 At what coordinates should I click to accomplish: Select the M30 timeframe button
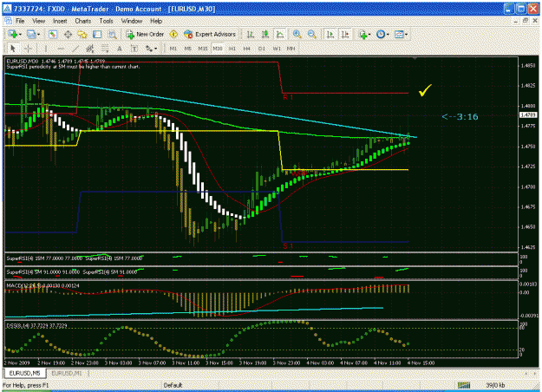[x=218, y=49]
